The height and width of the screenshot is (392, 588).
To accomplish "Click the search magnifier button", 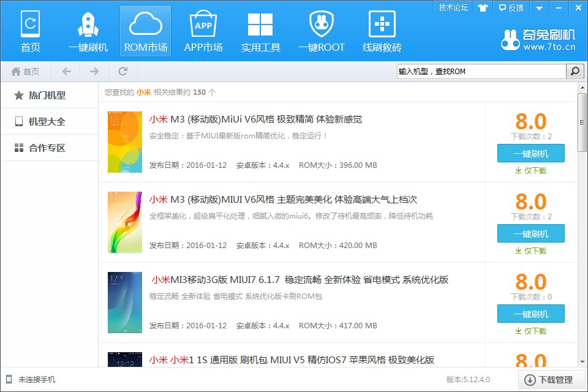I will pos(575,71).
